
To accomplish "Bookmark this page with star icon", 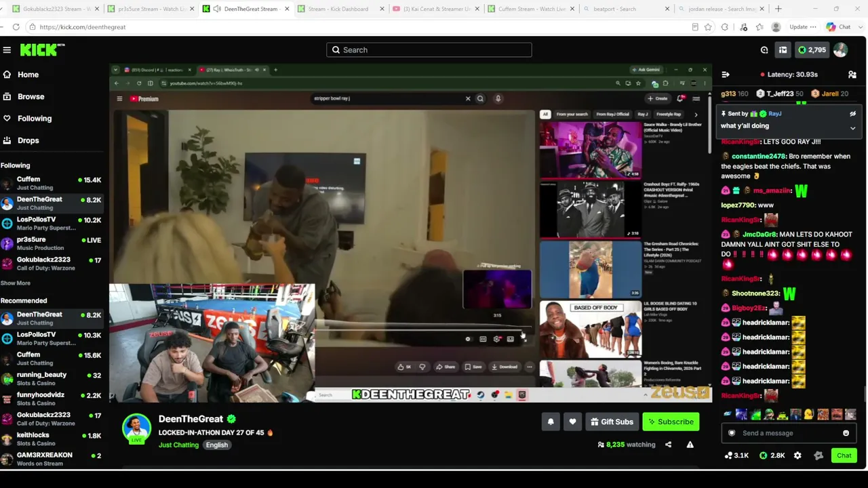I will (708, 27).
